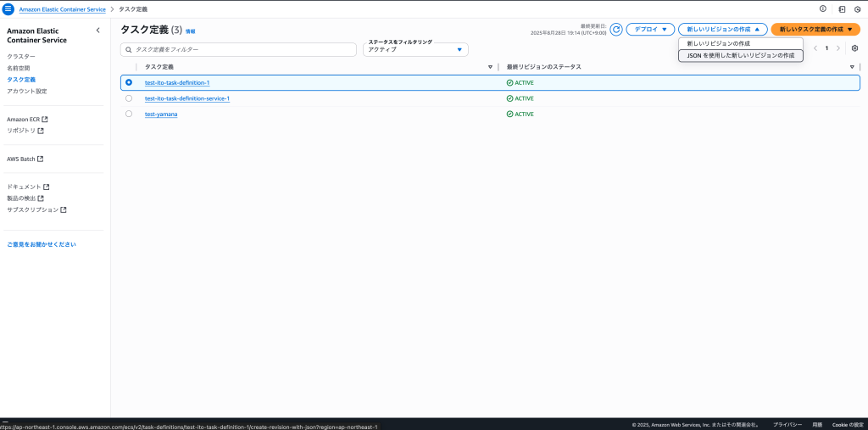Go to the next page arrow

click(x=838, y=48)
